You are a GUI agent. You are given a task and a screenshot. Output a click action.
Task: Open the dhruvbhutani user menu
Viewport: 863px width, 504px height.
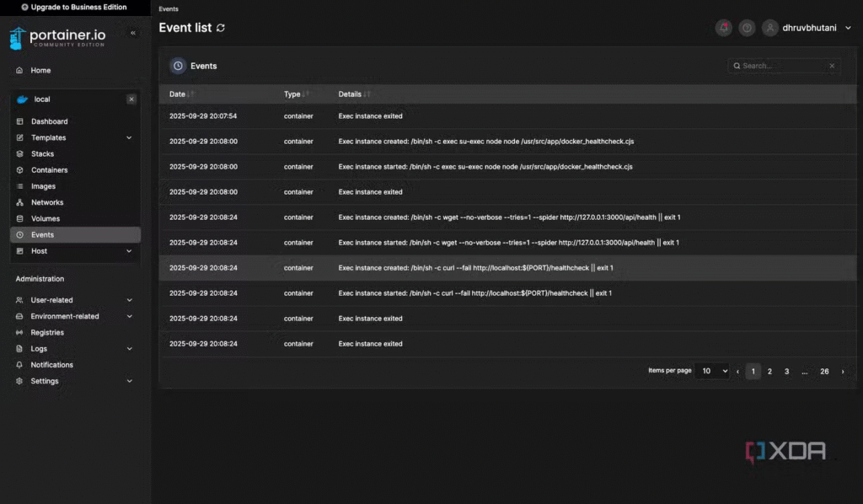click(x=807, y=28)
